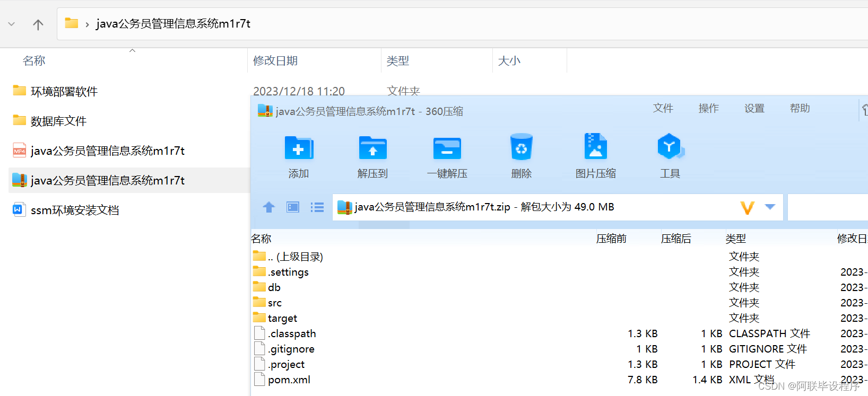Click the 删除 (Delete) trash icon

pos(522,147)
